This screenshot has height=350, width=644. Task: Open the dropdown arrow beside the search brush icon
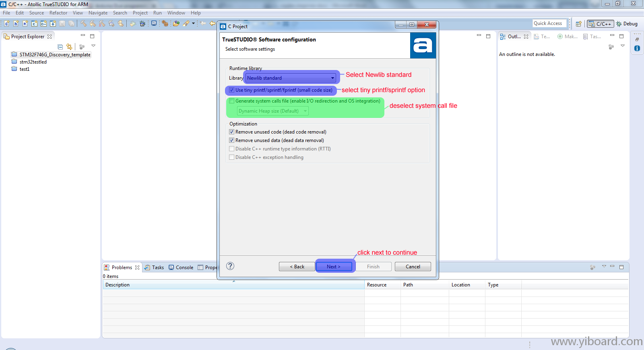(x=193, y=23)
